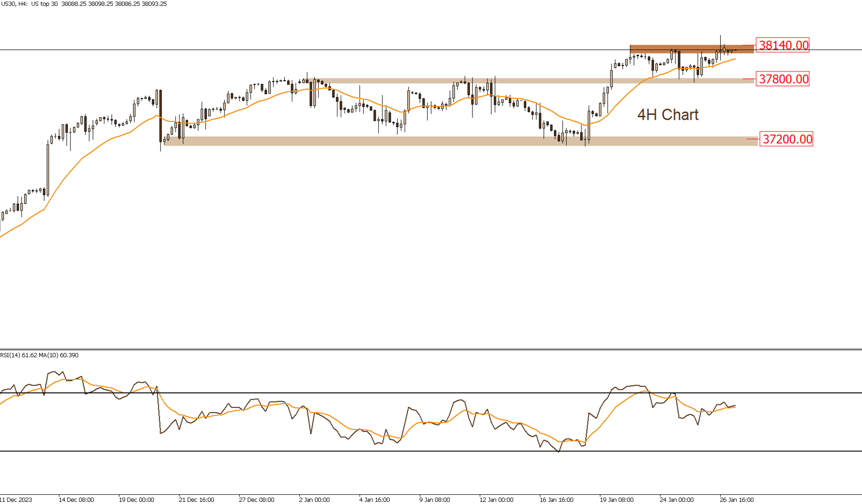Image resolution: width=862 pixels, height=504 pixels.
Task: Select the 27 Dec 08:00 time label
Action: coord(256,500)
